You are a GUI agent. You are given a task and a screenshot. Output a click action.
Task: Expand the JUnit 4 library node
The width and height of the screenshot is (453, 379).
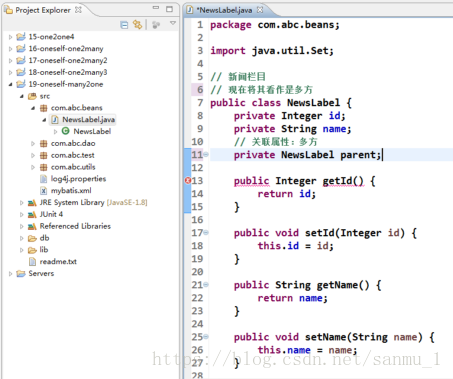22,215
